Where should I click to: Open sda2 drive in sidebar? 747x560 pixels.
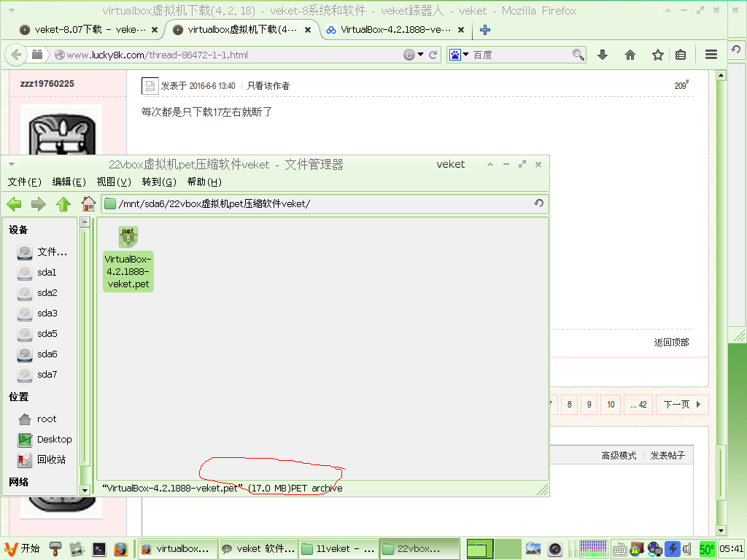pyautogui.click(x=37, y=293)
